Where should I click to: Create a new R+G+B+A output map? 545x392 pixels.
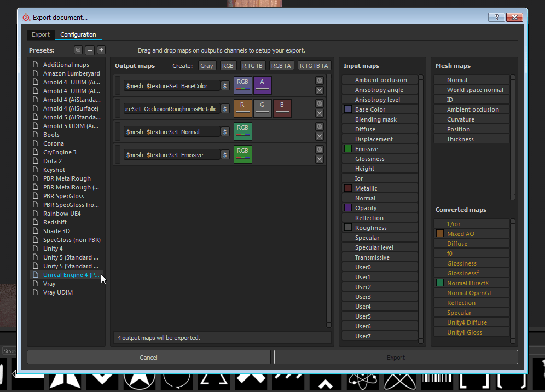pos(311,66)
